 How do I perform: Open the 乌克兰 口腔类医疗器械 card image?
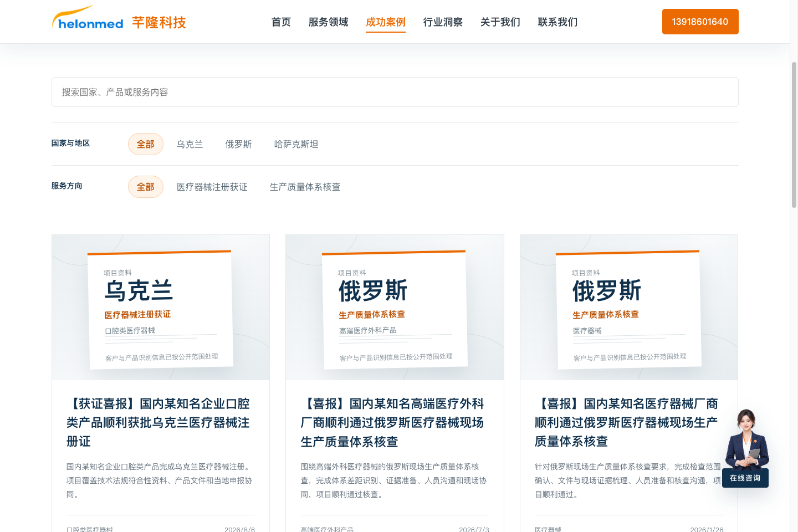coord(161,308)
